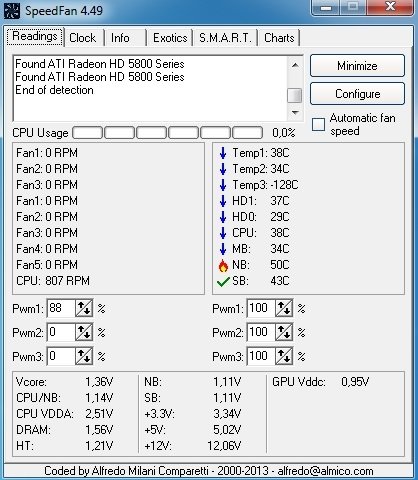Enable Automatic fan speed checkbox
The width and height of the screenshot is (418, 480).
318,124
